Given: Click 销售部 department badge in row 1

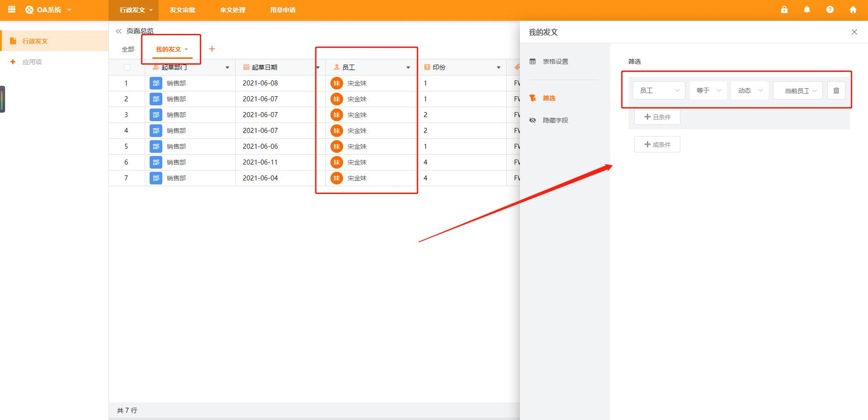Looking at the screenshot, I should tap(156, 83).
